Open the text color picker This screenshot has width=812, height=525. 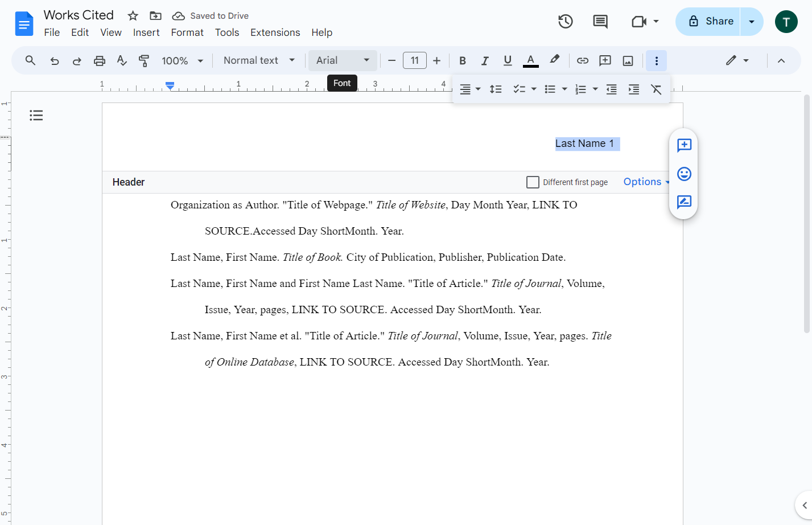point(530,60)
